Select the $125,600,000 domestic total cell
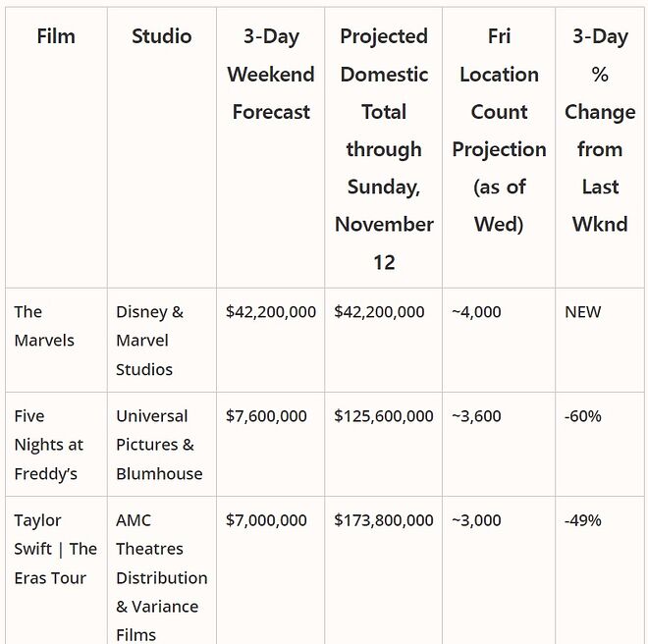Screen dimensions: 648x644 384,416
